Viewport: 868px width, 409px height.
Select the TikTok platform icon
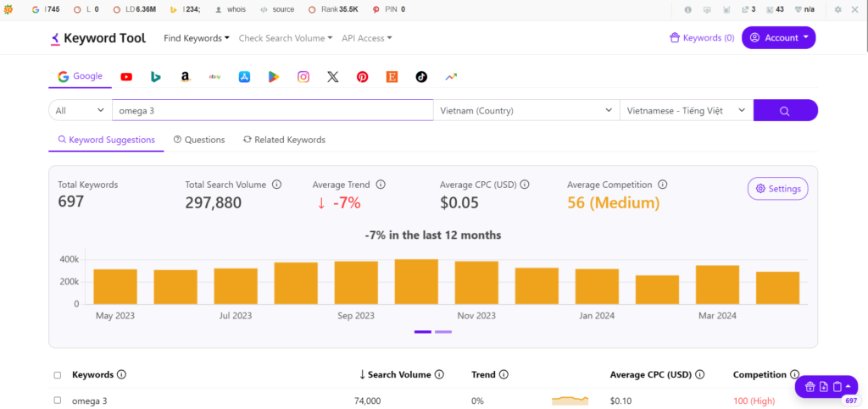click(x=422, y=77)
